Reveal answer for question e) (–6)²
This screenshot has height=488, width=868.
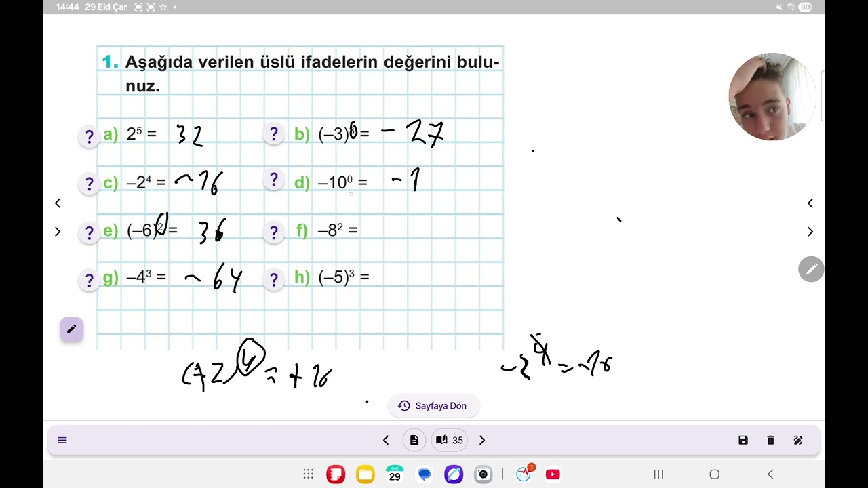tap(89, 232)
